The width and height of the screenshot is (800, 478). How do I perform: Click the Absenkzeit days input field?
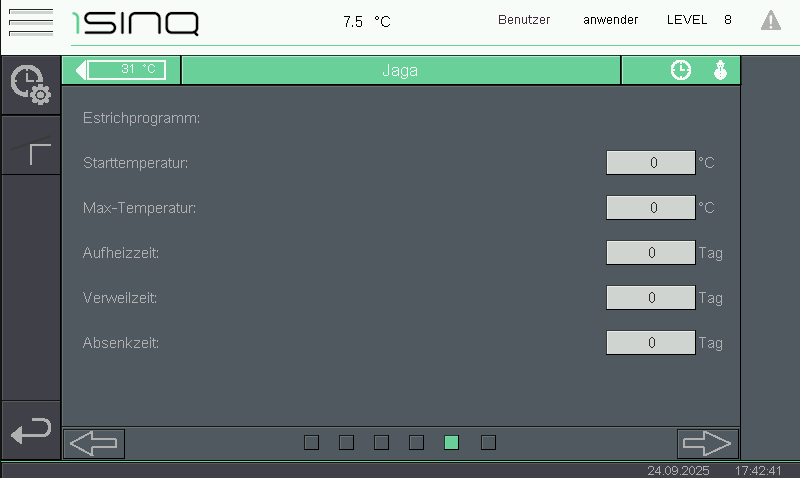click(x=650, y=342)
